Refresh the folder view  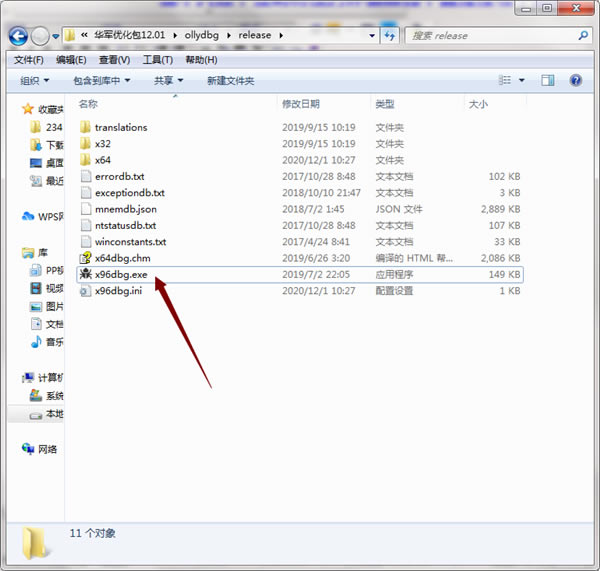point(390,36)
